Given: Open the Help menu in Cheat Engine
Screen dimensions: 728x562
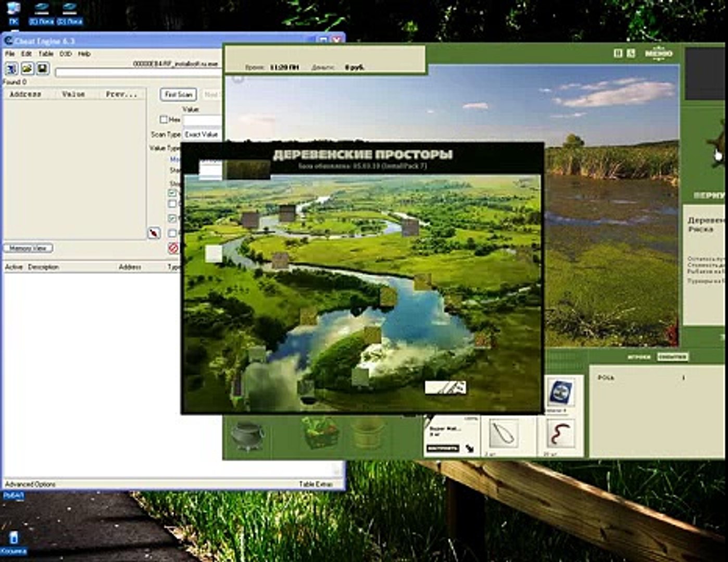Looking at the screenshot, I should click(x=84, y=54).
